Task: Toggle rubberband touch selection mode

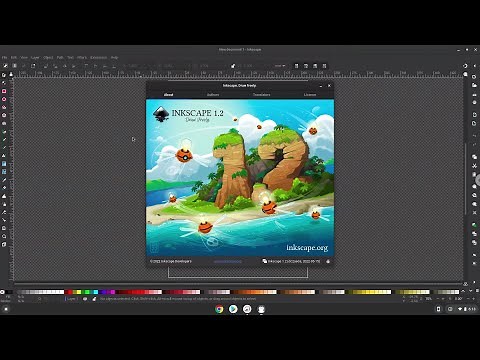Action: 33,66
